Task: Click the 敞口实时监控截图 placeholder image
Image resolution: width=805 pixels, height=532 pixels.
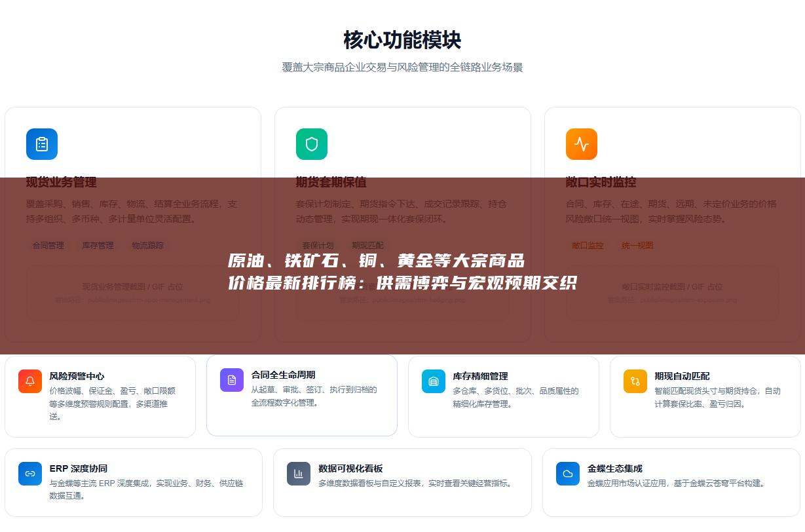Action: tap(673, 292)
